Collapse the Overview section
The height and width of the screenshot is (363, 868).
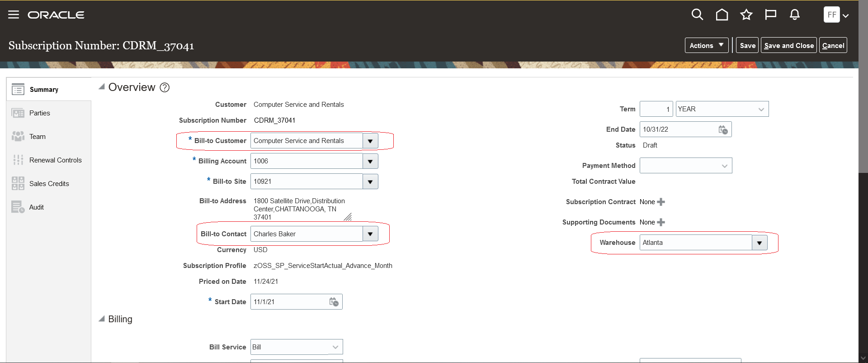(x=102, y=87)
